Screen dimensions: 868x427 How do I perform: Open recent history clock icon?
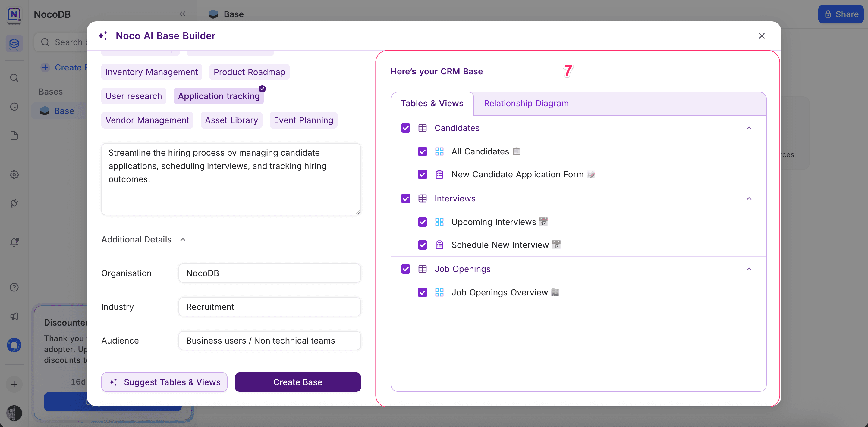coord(14,107)
